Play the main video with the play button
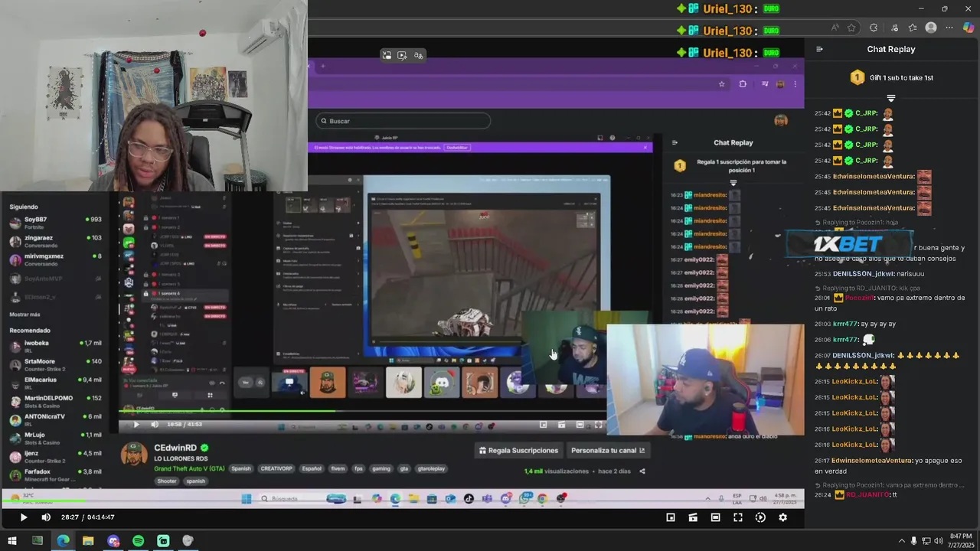The height and width of the screenshot is (551, 980). [23, 517]
